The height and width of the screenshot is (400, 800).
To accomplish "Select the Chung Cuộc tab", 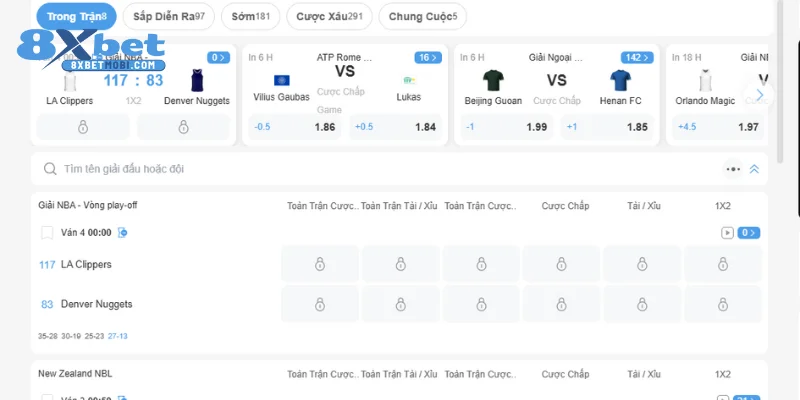I will 422,16.
